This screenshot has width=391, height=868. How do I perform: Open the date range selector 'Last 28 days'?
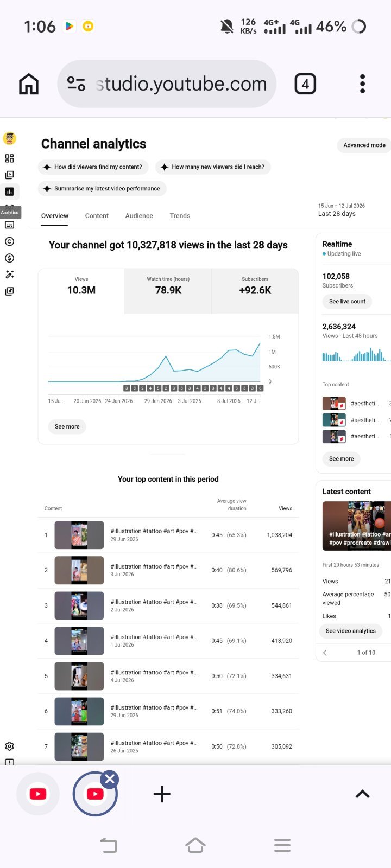[x=342, y=210]
